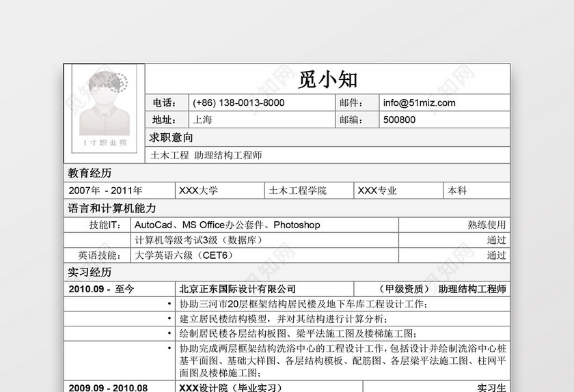Screen dimensions: 574x392
Task: Select email info@51miz.com
Action: pyautogui.click(x=419, y=103)
